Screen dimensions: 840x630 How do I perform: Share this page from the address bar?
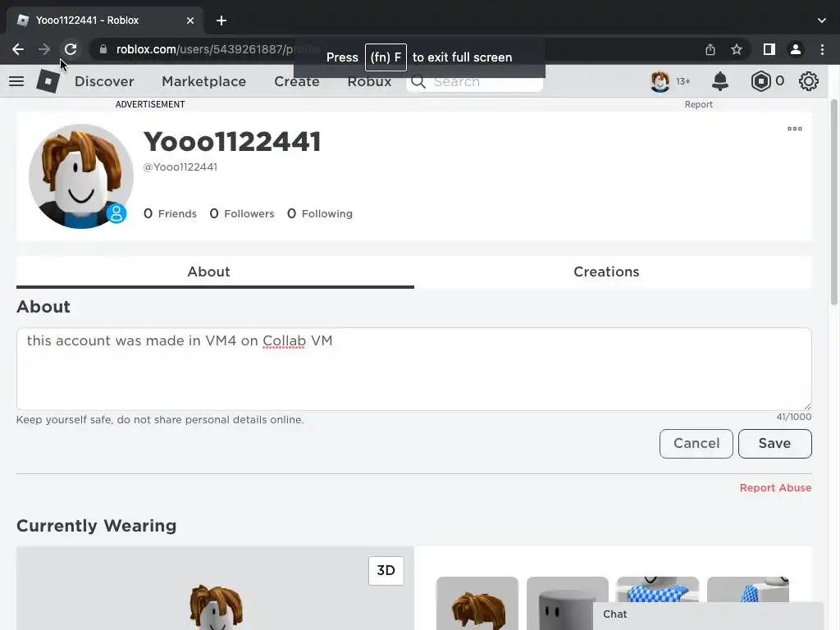710,49
